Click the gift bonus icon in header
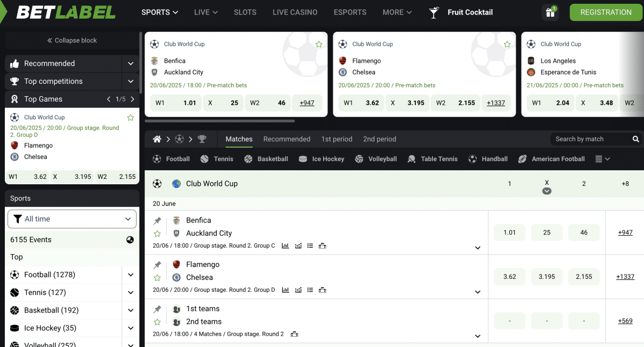Image resolution: width=644 pixels, height=347 pixels. click(550, 12)
